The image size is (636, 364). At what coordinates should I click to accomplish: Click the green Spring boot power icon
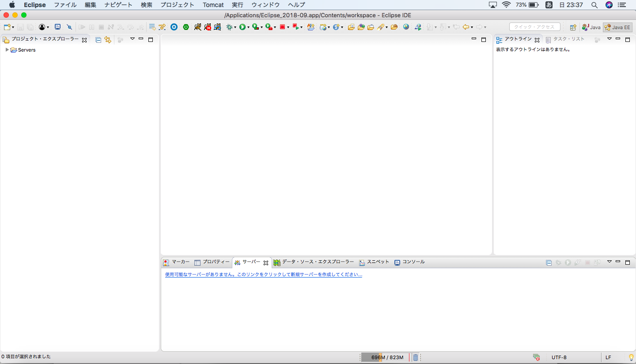(186, 27)
